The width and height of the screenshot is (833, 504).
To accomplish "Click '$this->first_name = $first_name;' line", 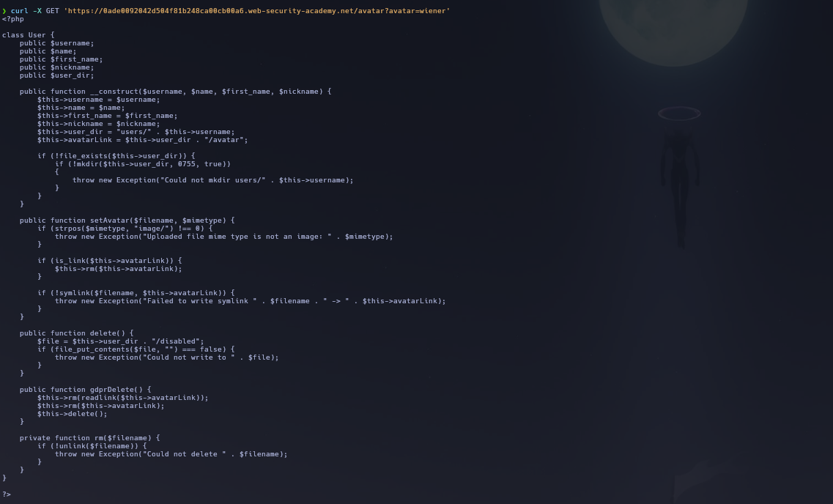I will pos(107,116).
